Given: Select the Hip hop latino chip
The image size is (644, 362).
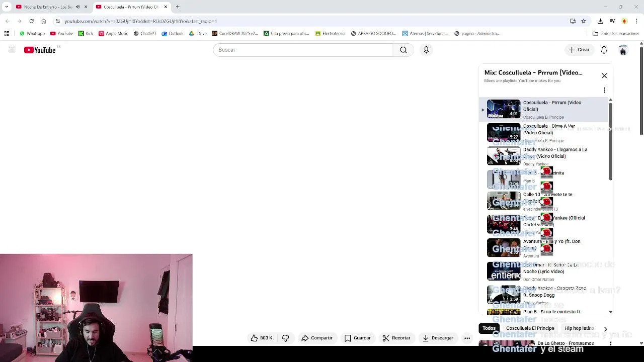Looking at the screenshot, I should click(579, 328).
